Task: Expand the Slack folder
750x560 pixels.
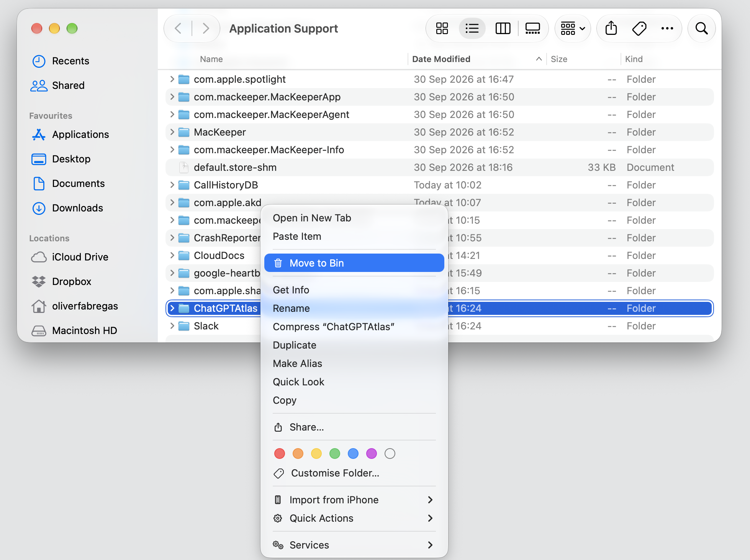Action: (172, 326)
